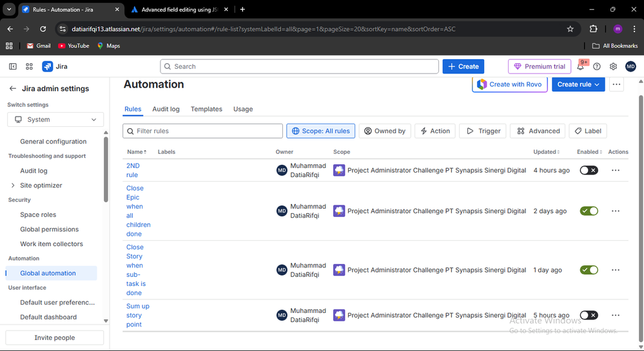644x351 pixels.
Task: Open the more options button beside Create rule
Action: coord(616,84)
